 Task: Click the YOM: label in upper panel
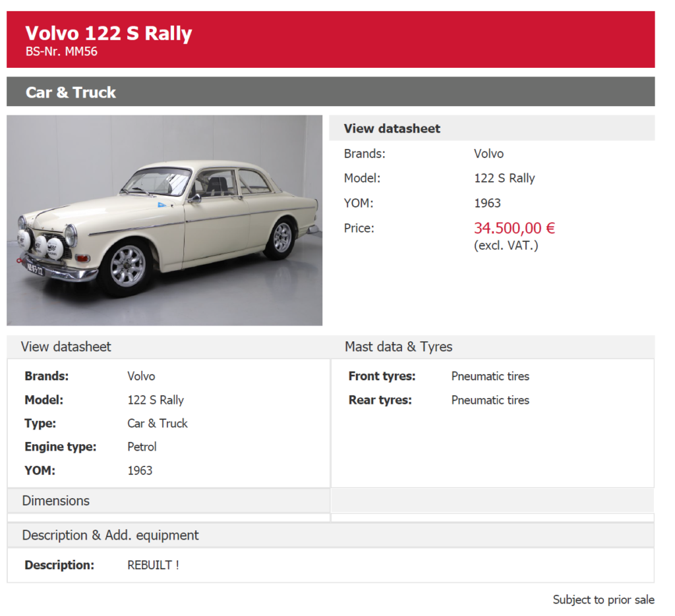[358, 203]
